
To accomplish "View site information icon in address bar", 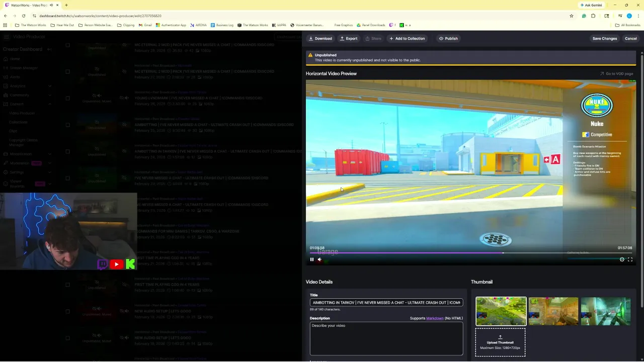I will [x=35, y=16].
